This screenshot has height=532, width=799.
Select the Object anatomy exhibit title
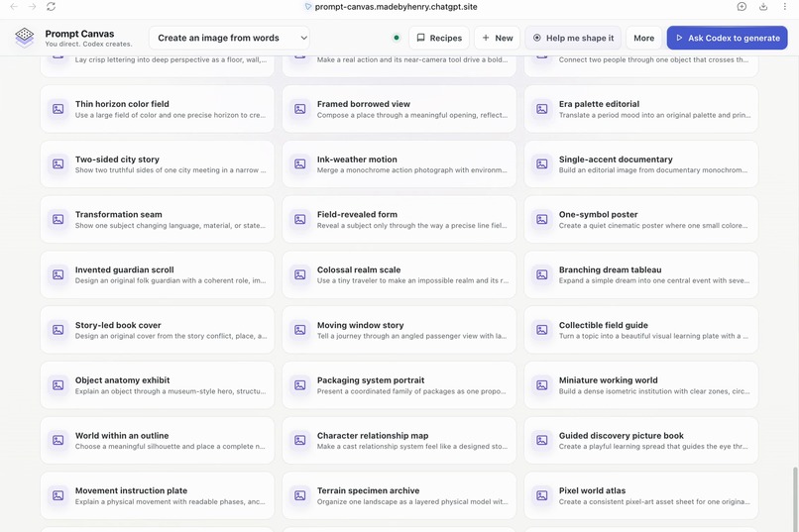122,380
